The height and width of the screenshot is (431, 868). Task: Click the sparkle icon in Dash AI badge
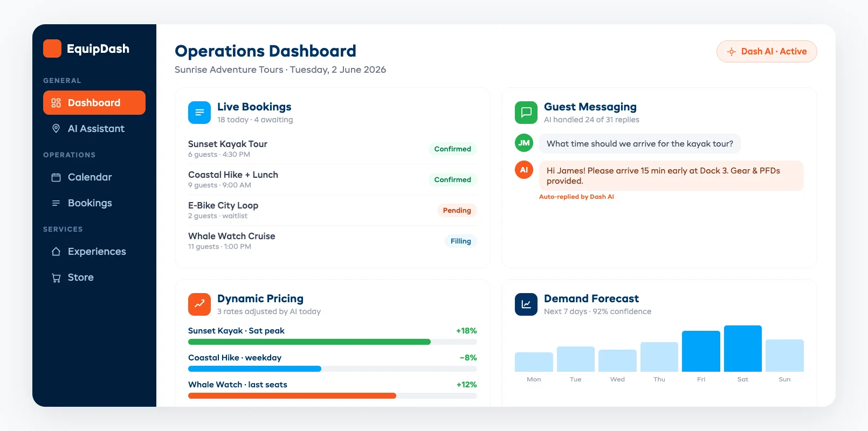coord(732,52)
